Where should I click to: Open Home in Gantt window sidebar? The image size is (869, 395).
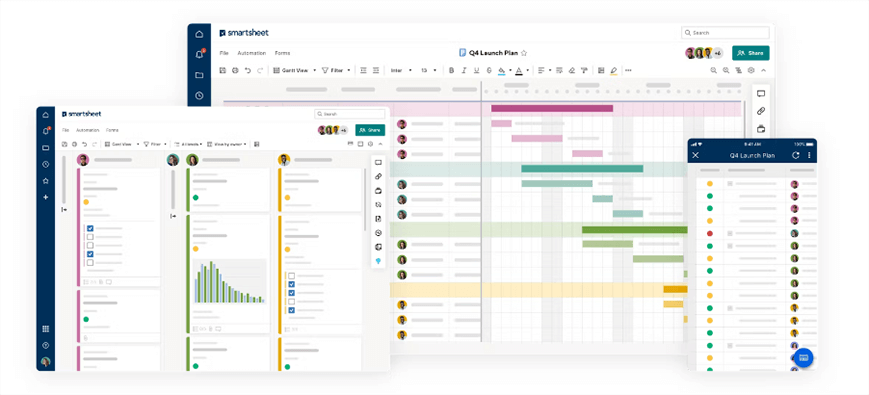click(200, 34)
